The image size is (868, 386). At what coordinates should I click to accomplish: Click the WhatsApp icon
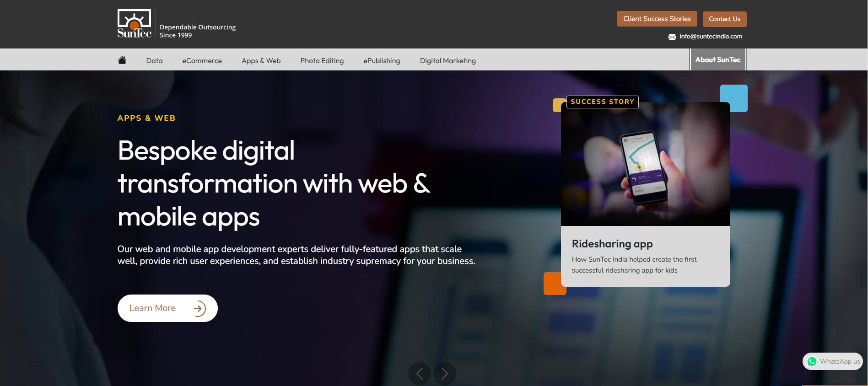pos(812,361)
